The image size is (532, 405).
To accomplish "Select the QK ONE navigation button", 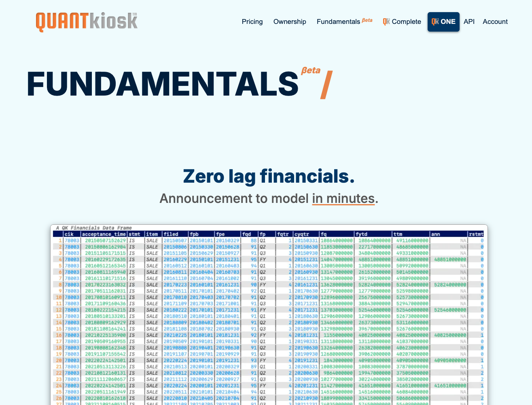I will point(443,21).
